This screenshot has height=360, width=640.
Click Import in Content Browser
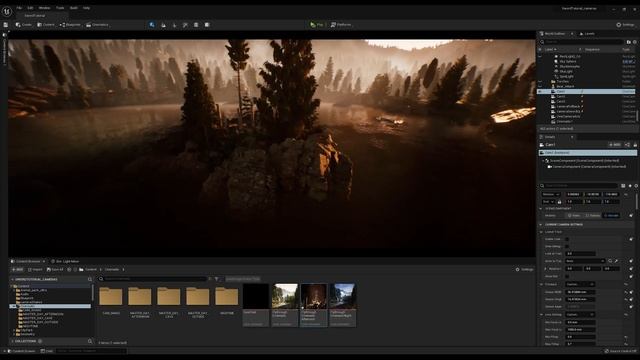coord(35,270)
